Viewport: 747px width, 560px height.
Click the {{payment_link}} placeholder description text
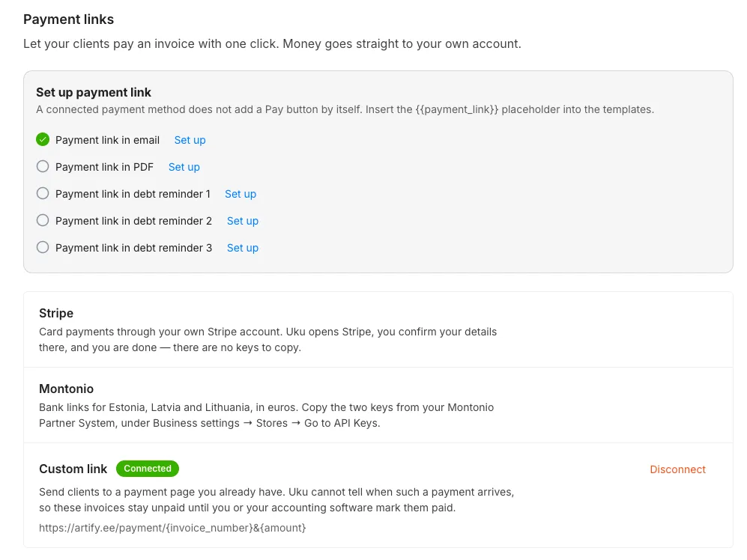click(x=345, y=109)
